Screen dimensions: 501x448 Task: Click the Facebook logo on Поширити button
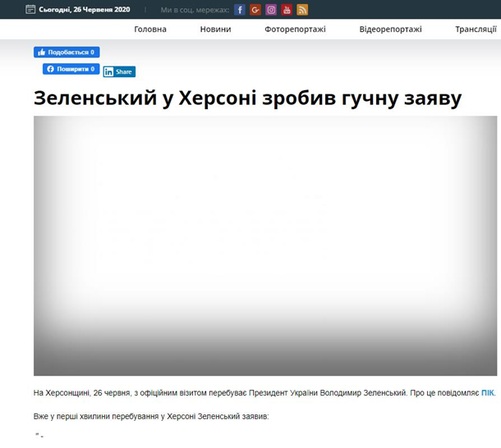click(49, 70)
